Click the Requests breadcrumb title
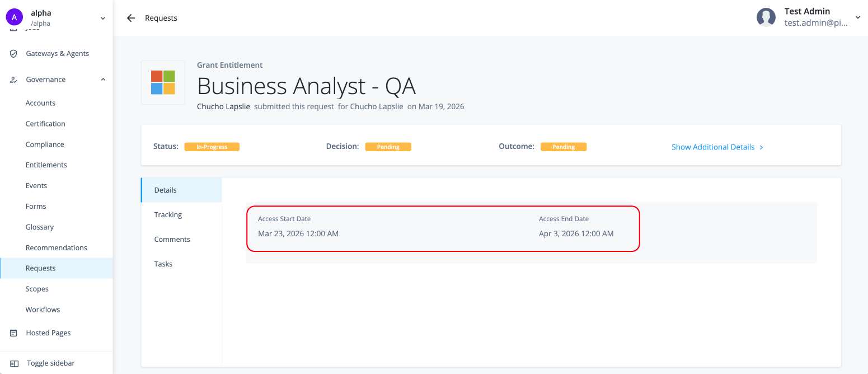 tap(161, 18)
